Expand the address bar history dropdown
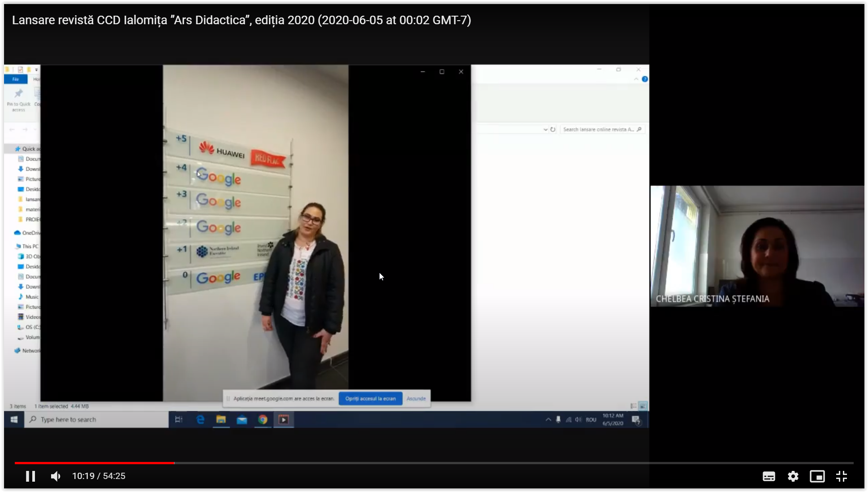 545,130
